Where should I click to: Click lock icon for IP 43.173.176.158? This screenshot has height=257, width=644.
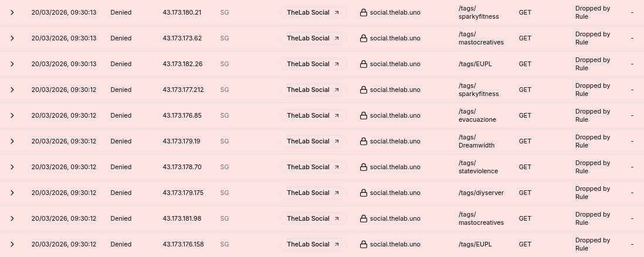[364, 245]
